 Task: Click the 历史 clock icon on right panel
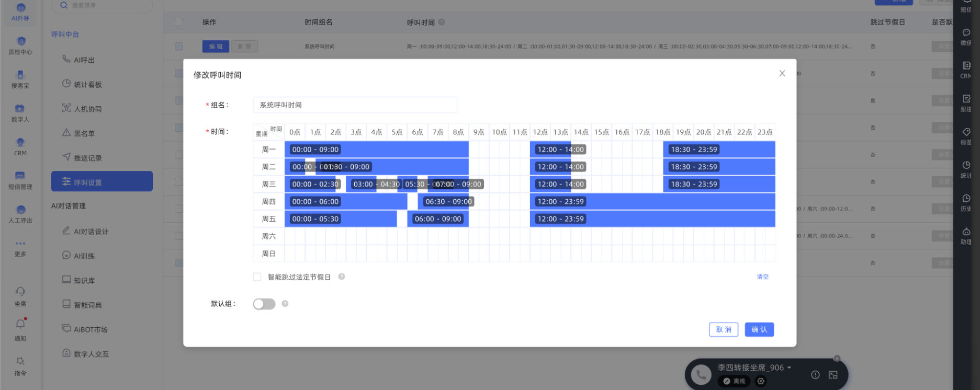click(x=966, y=199)
